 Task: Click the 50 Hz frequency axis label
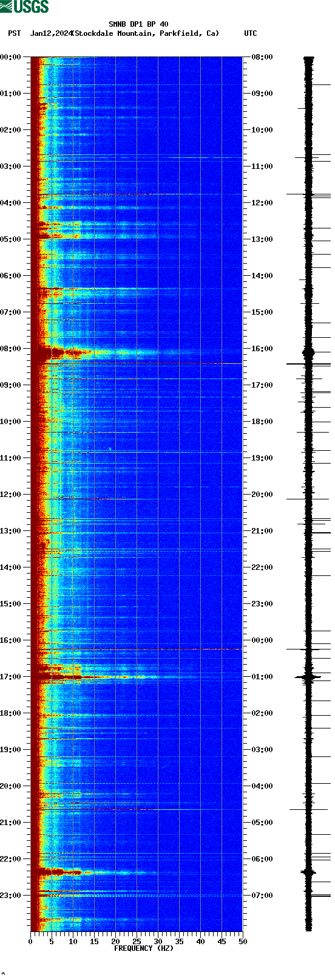[x=243, y=942]
